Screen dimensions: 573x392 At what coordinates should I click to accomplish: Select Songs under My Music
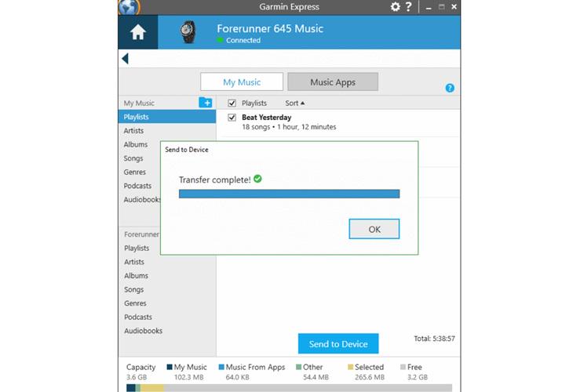133,158
